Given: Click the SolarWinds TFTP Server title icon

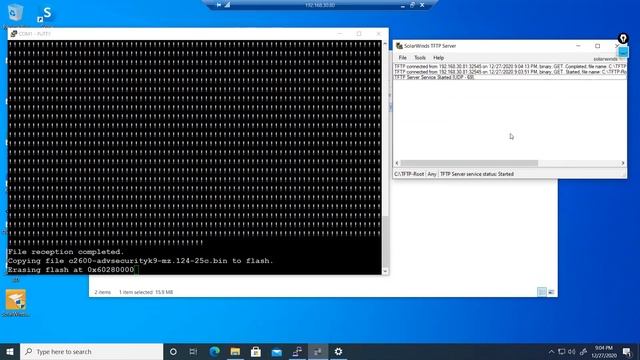Looking at the screenshot, I should [399, 46].
